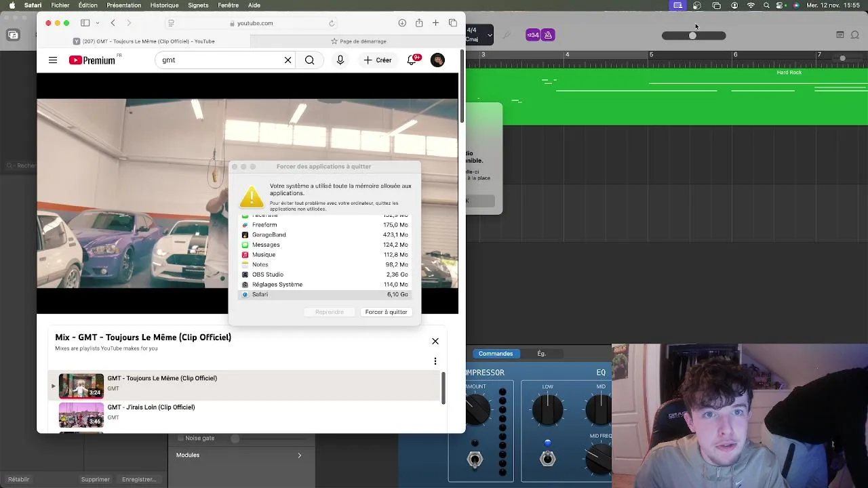This screenshot has width=868, height=488.
Task: Flip the compressor toggle switch
Action: [x=475, y=459]
